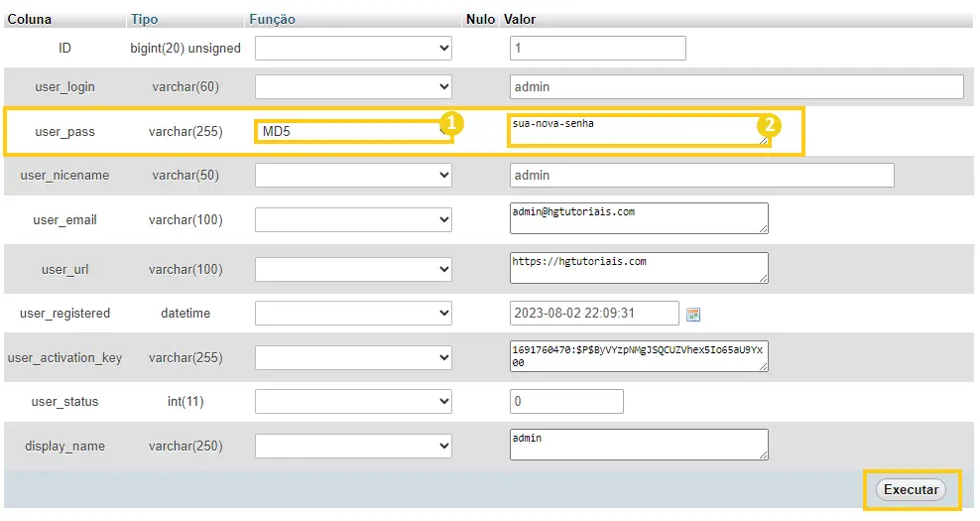The width and height of the screenshot is (980, 521).
Task: Click the varchar(50) type text
Action: 185,175
